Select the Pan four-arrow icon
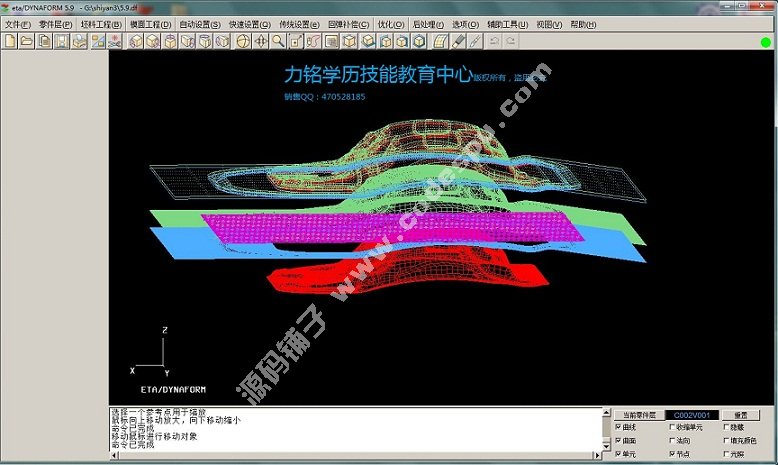The image size is (778, 465). (x=261, y=41)
